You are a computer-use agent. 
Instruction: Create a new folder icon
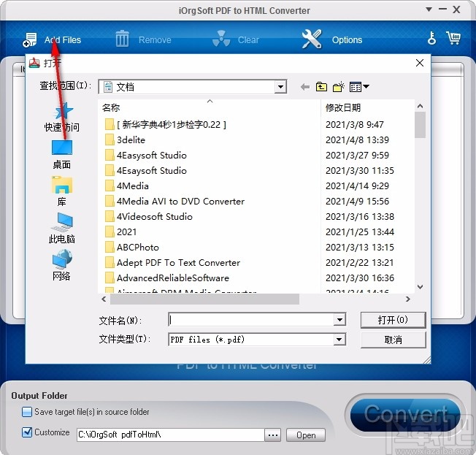pyautogui.click(x=338, y=87)
